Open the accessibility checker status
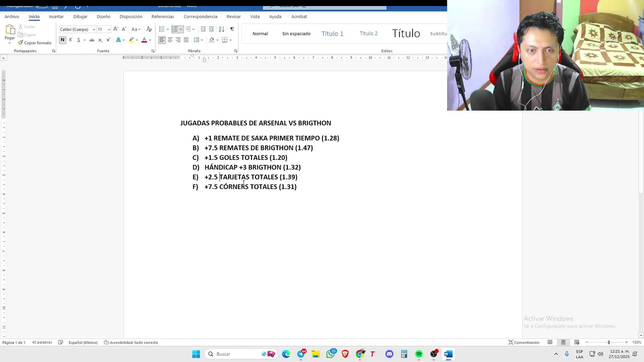644x362 pixels. point(131,342)
